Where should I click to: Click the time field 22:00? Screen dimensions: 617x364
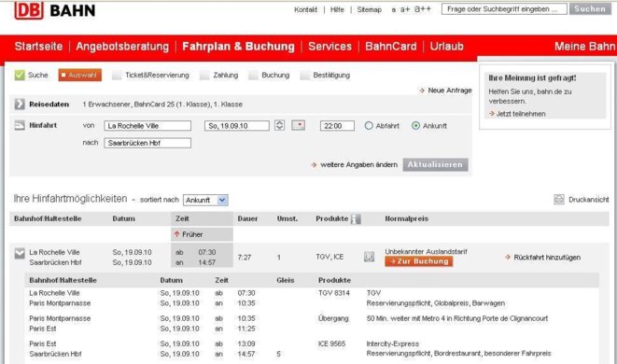pyautogui.click(x=337, y=126)
